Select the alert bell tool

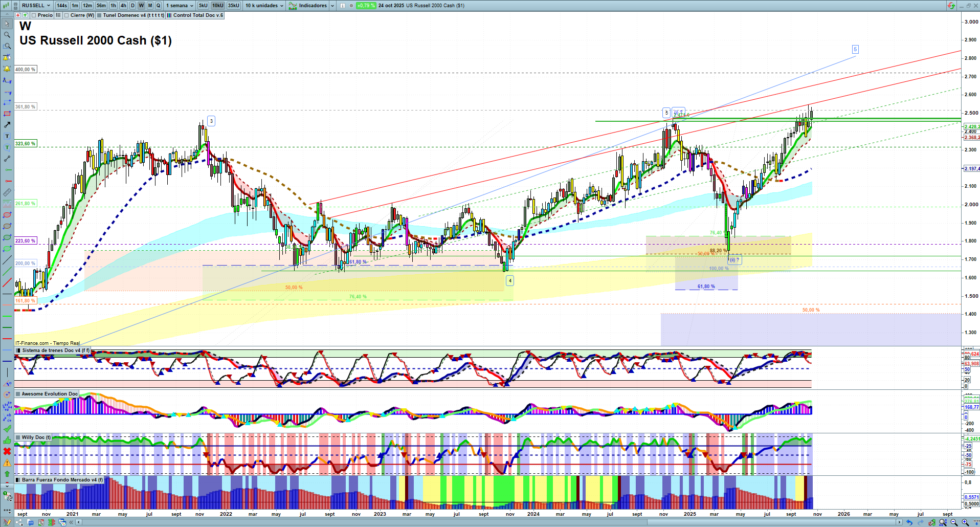coord(7,69)
